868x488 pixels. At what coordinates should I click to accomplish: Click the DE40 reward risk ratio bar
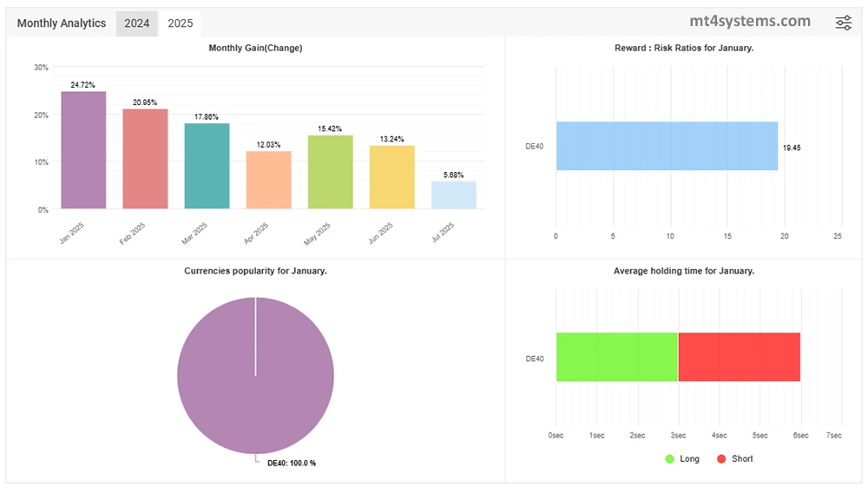tap(667, 146)
